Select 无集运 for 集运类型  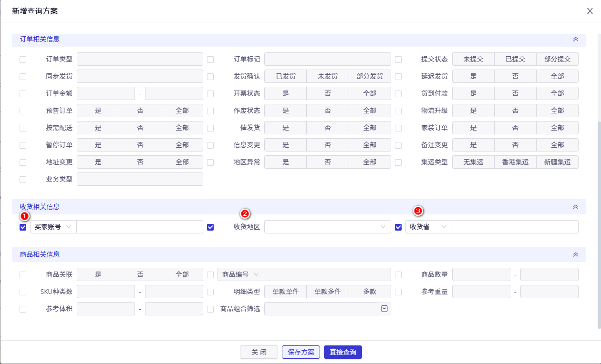[x=473, y=162]
